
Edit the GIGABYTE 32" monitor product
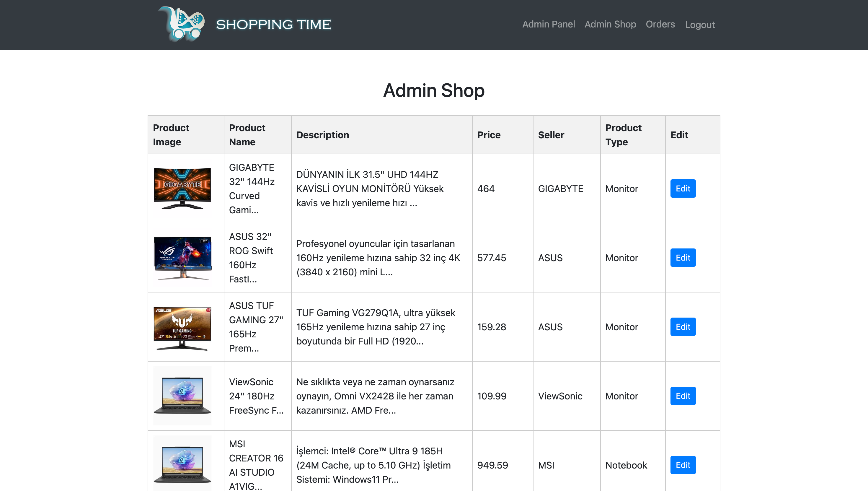click(683, 188)
